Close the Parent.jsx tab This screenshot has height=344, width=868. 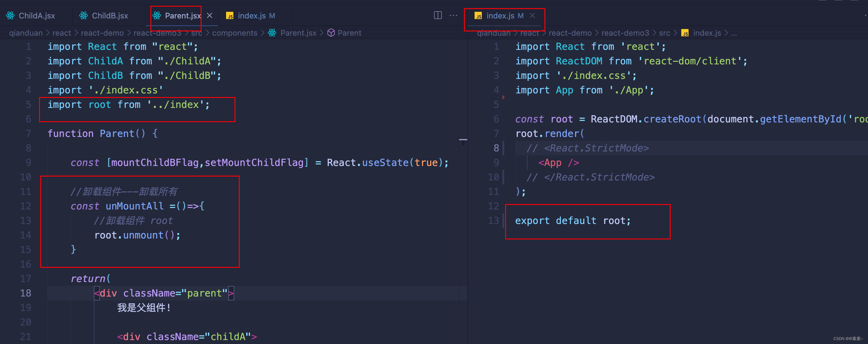click(x=210, y=15)
